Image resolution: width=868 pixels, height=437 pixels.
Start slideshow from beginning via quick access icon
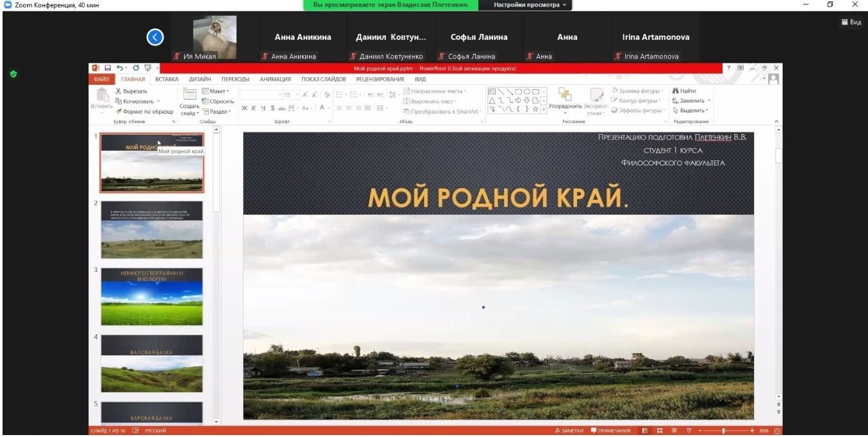pyautogui.click(x=147, y=68)
